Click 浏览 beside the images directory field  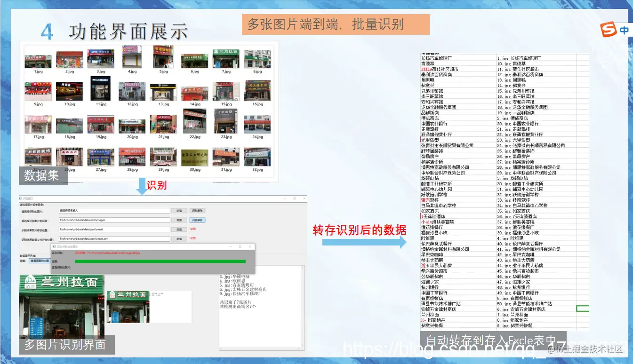coord(179,220)
